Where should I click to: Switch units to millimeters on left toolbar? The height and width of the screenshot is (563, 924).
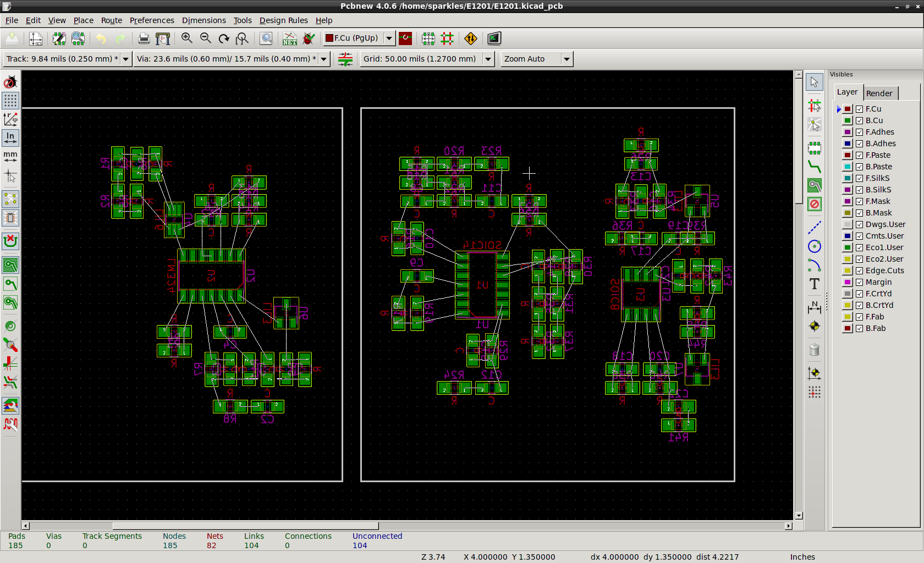[10, 157]
